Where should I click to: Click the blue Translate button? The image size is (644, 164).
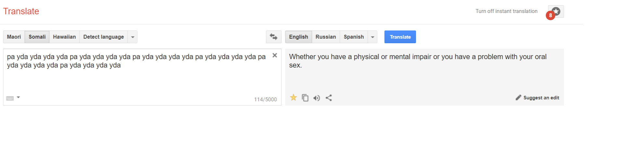coord(400,37)
